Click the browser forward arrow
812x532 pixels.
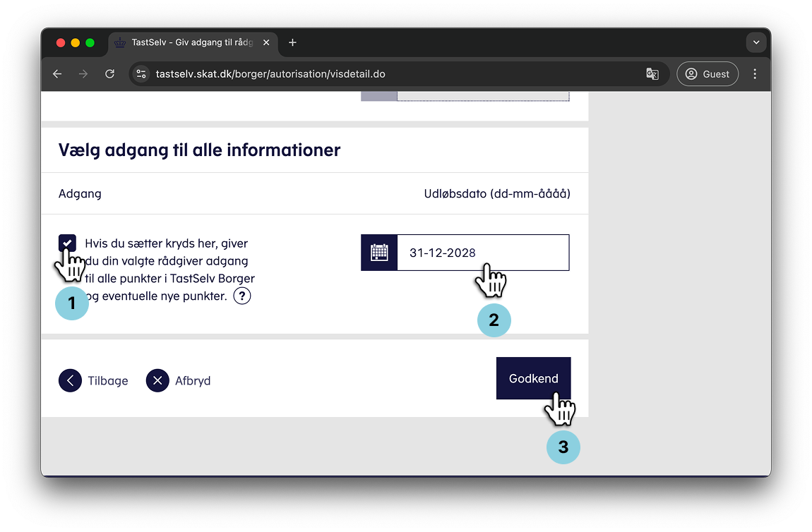pyautogui.click(x=83, y=74)
